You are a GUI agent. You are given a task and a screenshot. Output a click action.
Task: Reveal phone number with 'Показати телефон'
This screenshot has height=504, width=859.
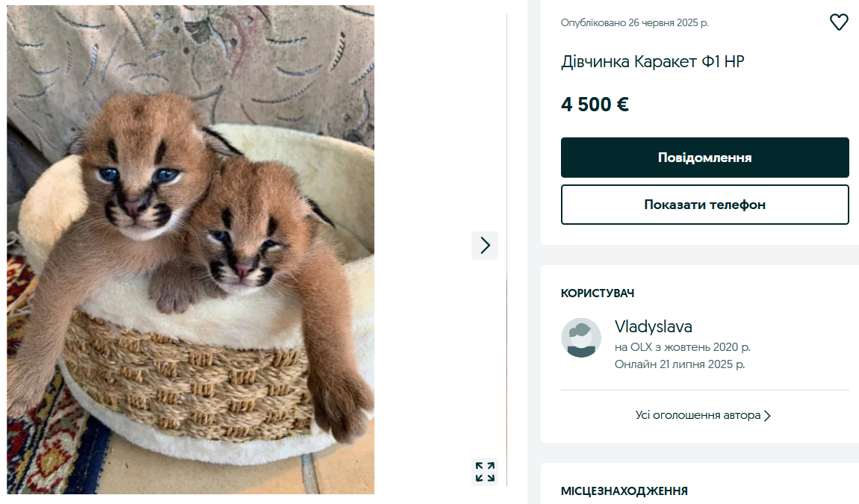(x=704, y=205)
